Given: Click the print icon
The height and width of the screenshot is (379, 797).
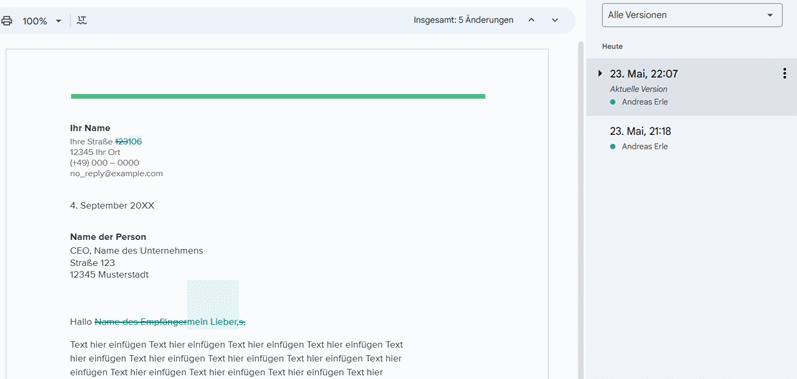Looking at the screenshot, I should pos(6,21).
